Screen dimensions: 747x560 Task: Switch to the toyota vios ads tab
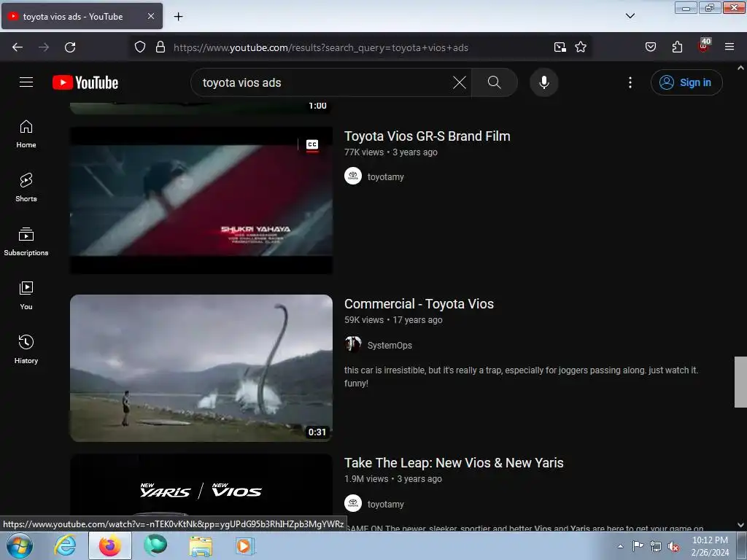click(82, 17)
